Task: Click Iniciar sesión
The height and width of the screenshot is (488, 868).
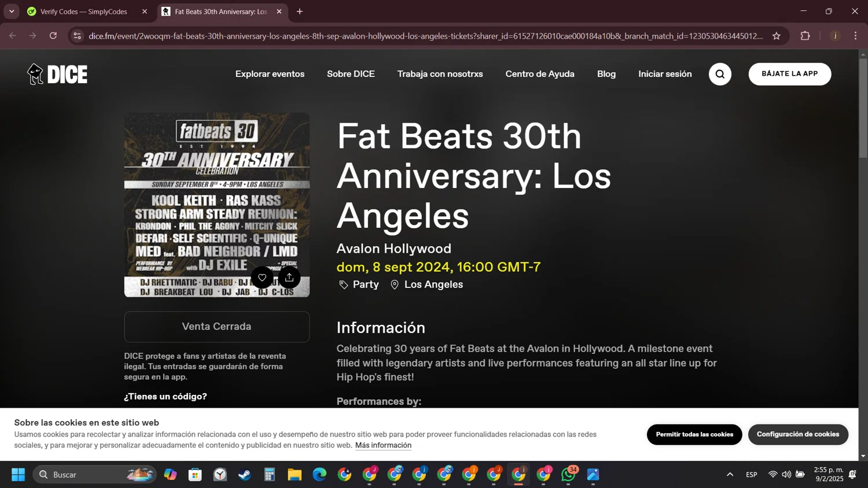Action: (665, 74)
